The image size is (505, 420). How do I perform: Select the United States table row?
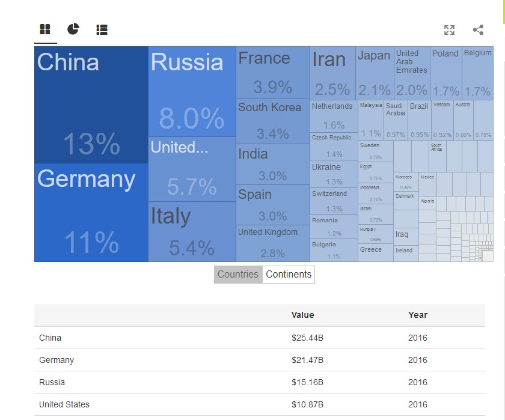(259, 404)
